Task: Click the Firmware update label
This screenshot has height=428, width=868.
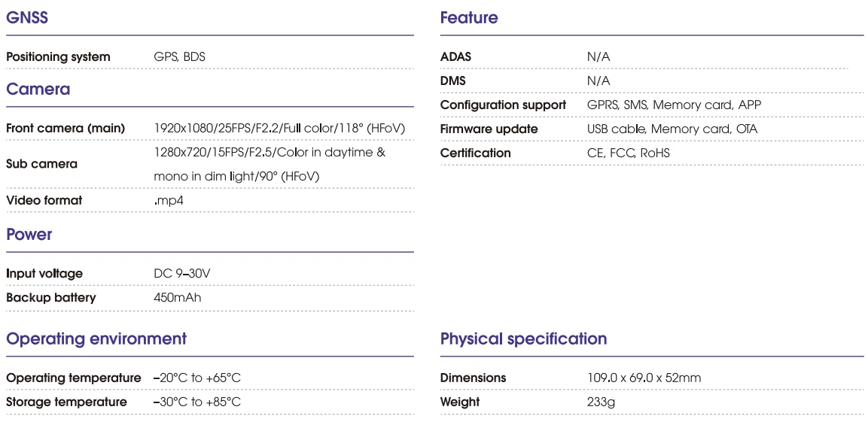Action: (x=489, y=129)
